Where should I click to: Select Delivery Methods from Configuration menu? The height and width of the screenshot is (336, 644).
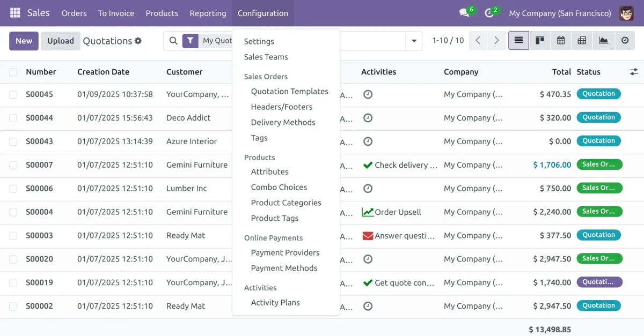(x=283, y=122)
